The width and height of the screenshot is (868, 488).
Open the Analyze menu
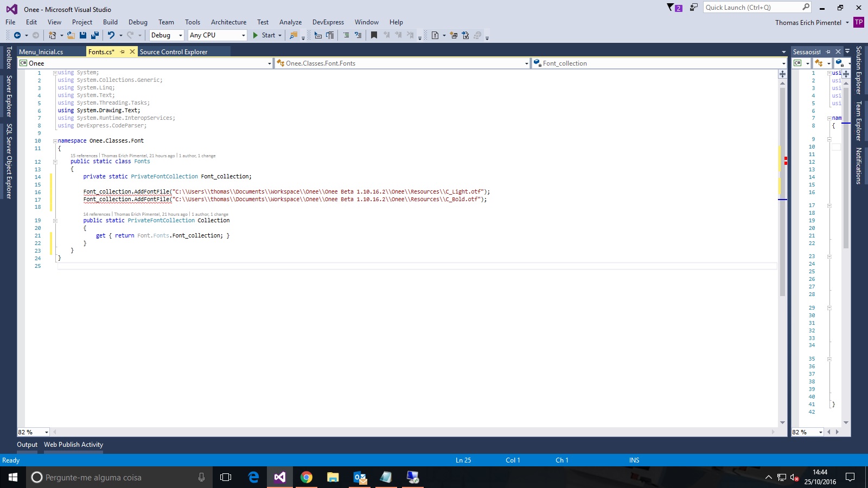pos(290,22)
